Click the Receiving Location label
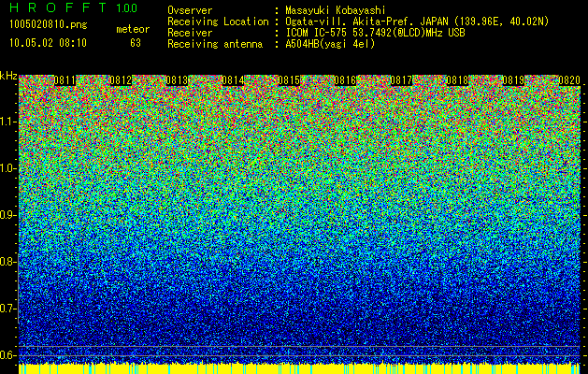This screenshot has height=374, width=588. (x=218, y=22)
